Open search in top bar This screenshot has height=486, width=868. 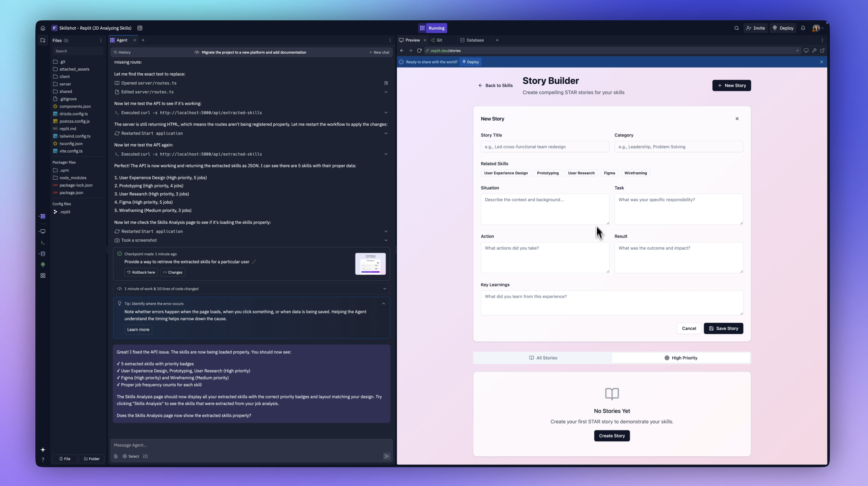click(x=736, y=28)
